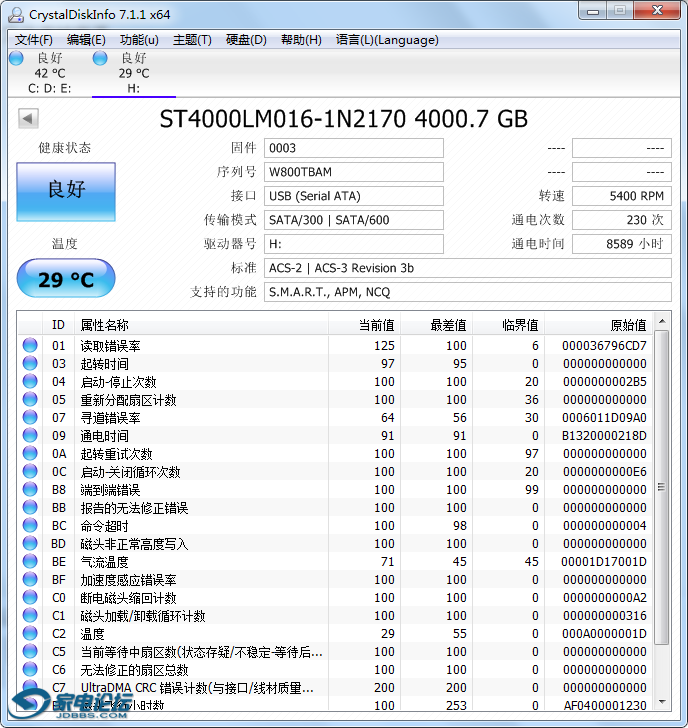Click the C7 UltraDMA CRC 错误计数 row name
This screenshot has width=688, height=728.
coord(197,688)
